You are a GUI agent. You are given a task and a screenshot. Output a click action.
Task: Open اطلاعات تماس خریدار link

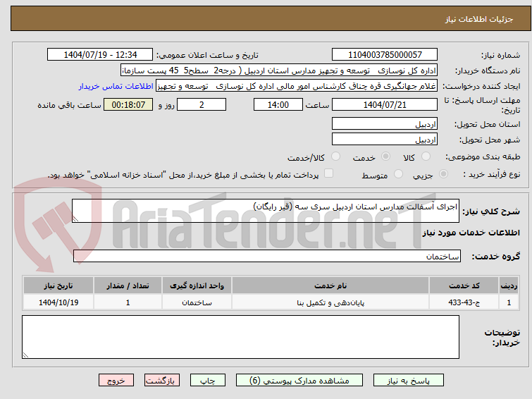(x=116, y=86)
